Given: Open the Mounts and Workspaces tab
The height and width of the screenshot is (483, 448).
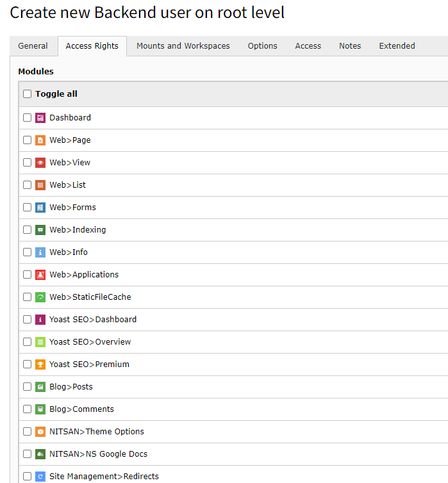Looking at the screenshot, I should [x=183, y=46].
